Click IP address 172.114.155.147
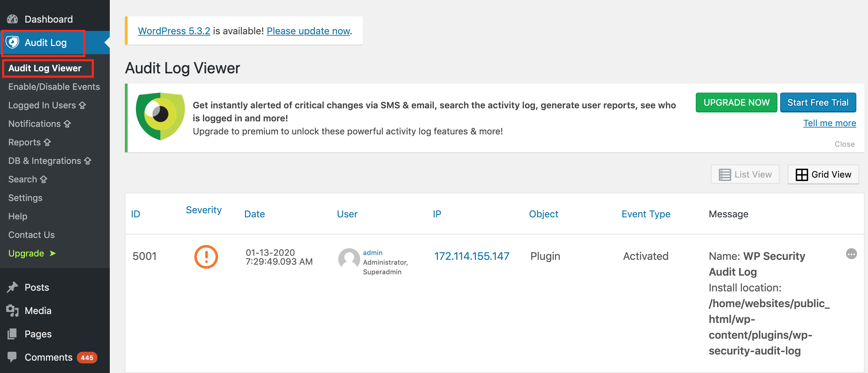The width and height of the screenshot is (868, 373). (x=472, y=256)
